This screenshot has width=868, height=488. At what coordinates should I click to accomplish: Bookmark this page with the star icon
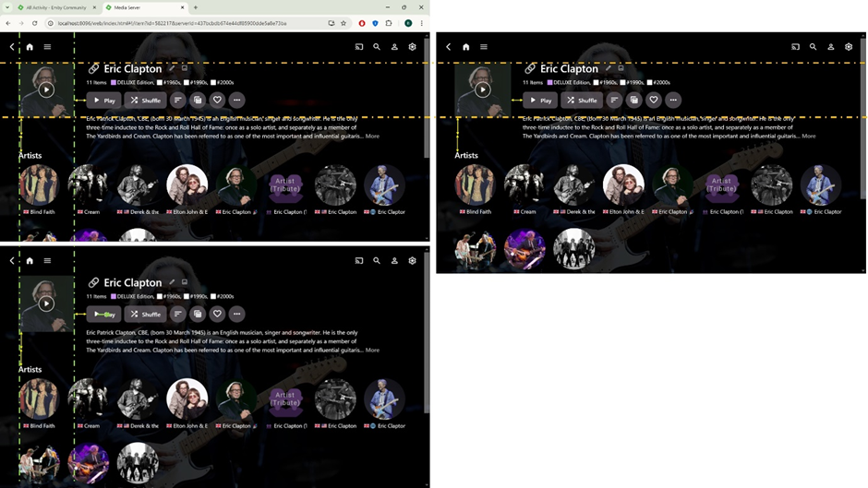tap(344, 23)
